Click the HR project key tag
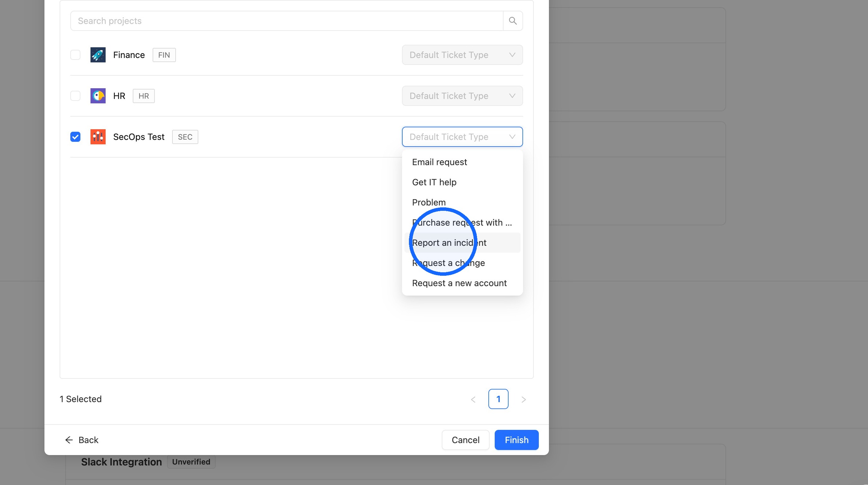Image resolution: width=868 pixels, height=485 pixels. (x=143, y=96)
